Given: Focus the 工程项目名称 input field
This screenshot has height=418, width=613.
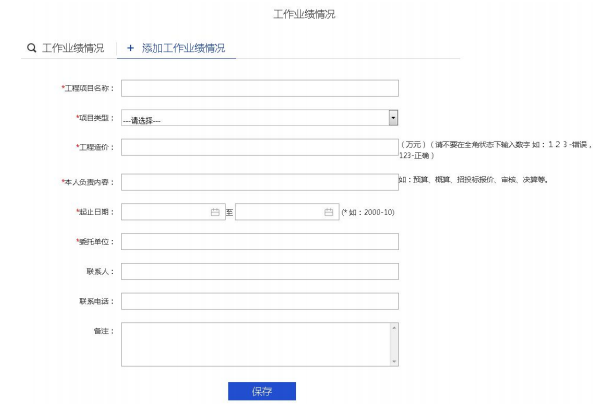Looking at the screenshot, I should coord(260,88).
